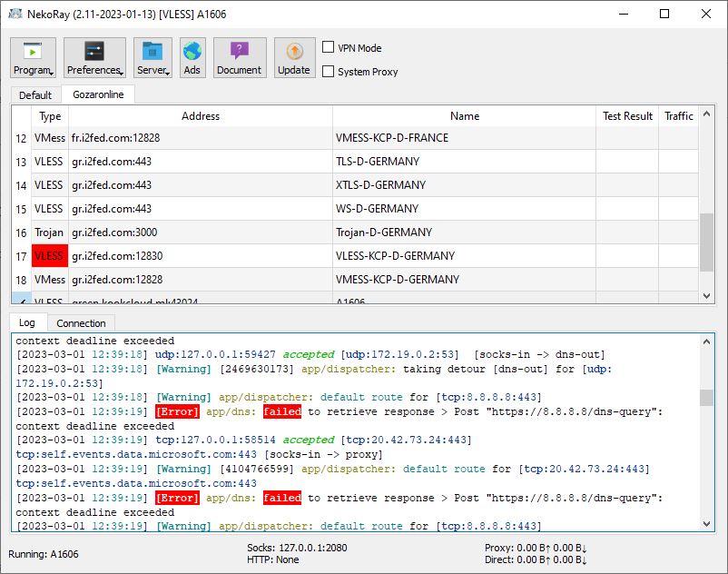Open Preferences via its toolbar icon
Viewport: 728px width, 574px height.
[93, 50]
